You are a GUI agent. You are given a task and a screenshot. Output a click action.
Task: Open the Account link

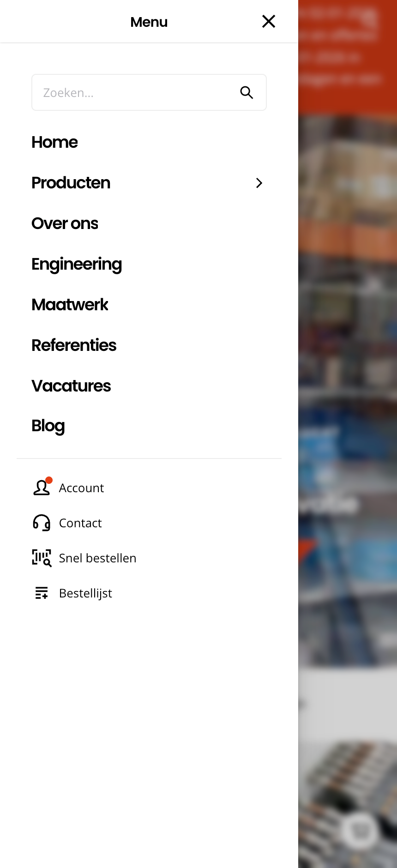pyautogui.click(x=81, y=488)
